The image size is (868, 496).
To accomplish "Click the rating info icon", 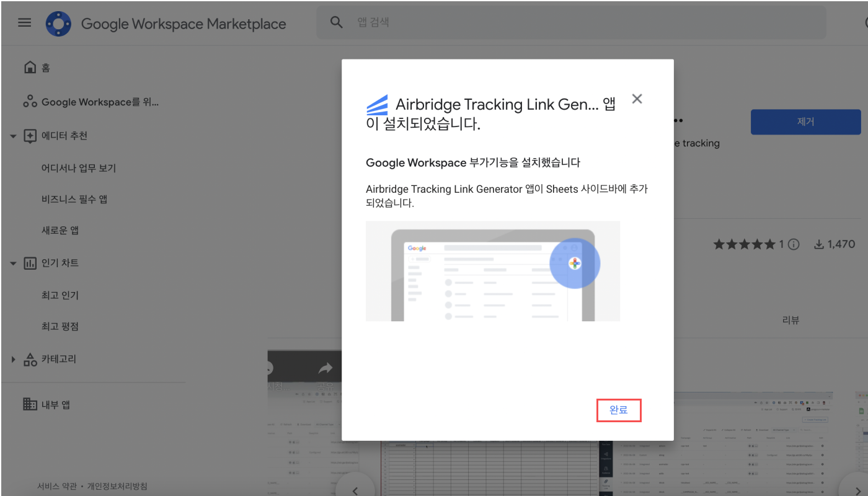I will pos(794,244).
